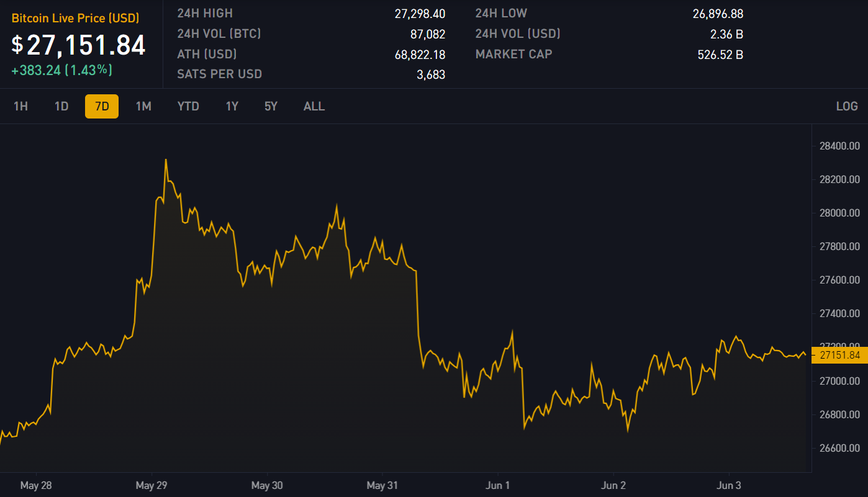
Task: Click the MARKET CAP label
Action: 513,54
